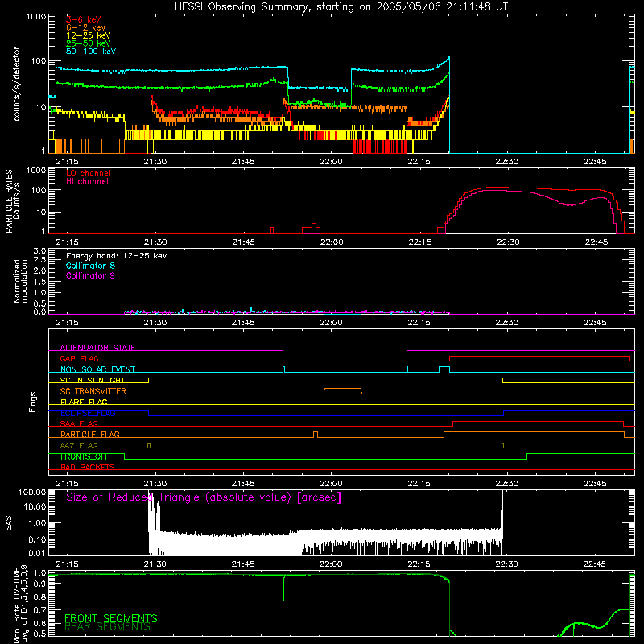Click the REAR SEGMENTS legend label
Screen dimensions: 644x644
[x=107, y=627]
